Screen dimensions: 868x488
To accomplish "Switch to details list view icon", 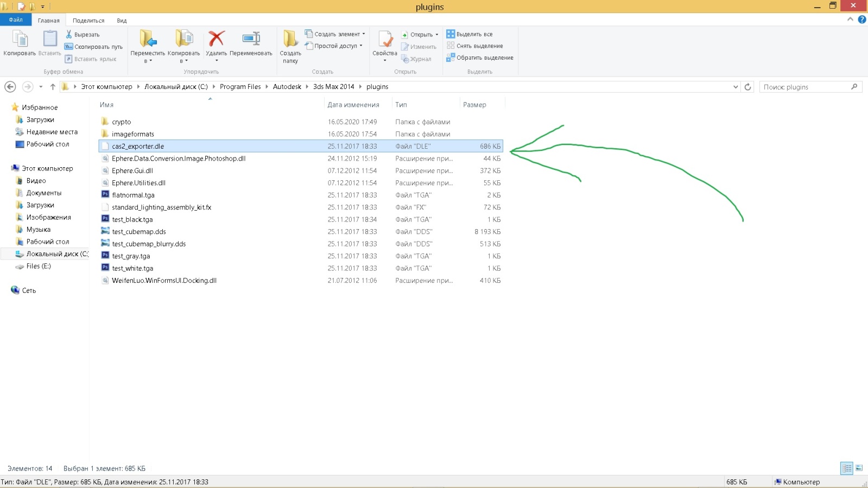I will 846,468.
